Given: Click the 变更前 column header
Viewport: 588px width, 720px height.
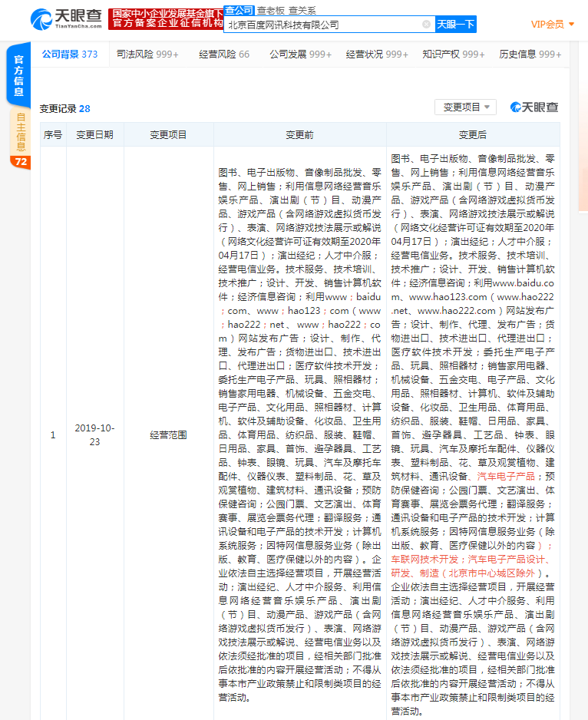Looking at the screenshot, I should (x=299, y=134).
